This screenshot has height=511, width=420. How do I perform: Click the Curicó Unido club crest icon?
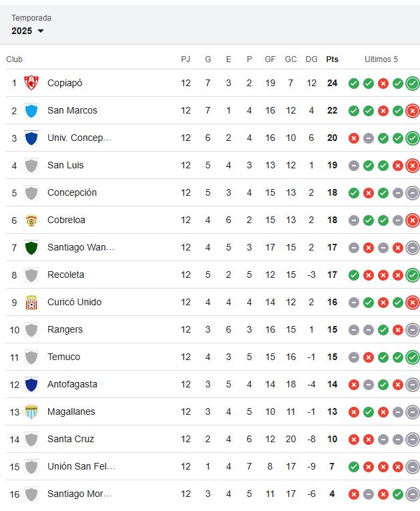[x=31, y=302]
